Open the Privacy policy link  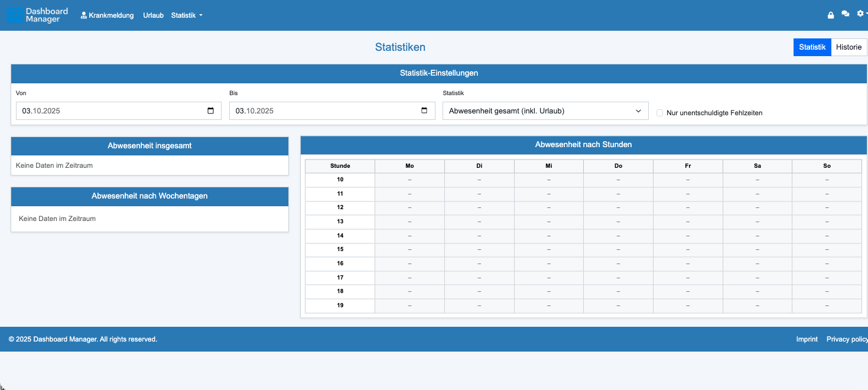tap(847, 339)
